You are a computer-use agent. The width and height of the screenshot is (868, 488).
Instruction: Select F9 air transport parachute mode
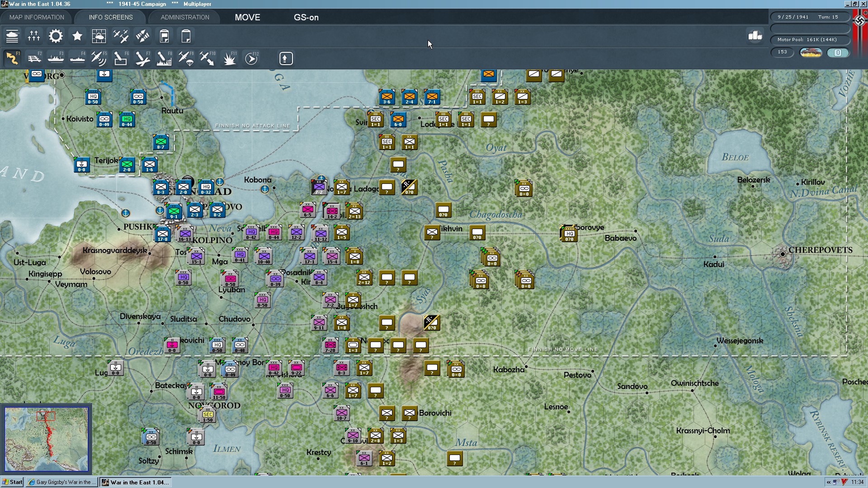186,58
